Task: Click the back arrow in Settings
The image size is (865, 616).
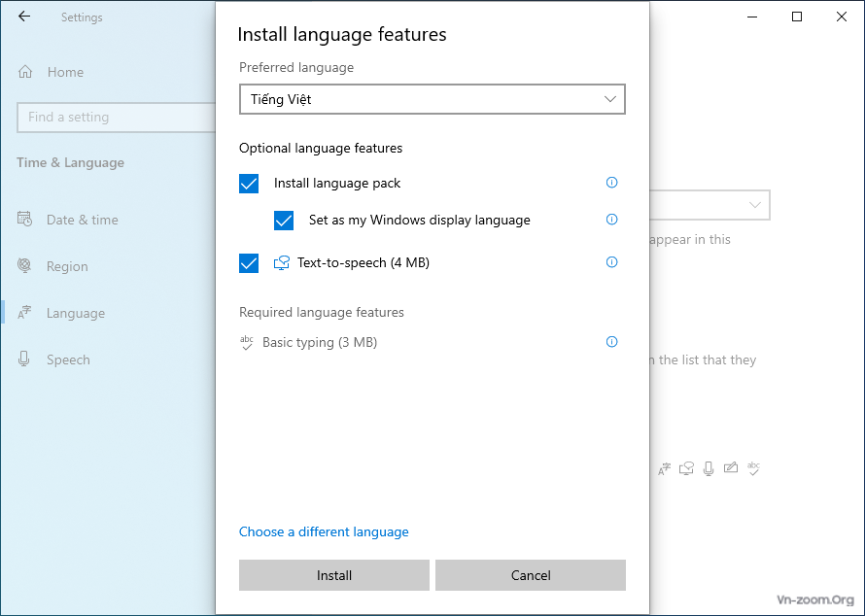Action: tap(24, 17)
